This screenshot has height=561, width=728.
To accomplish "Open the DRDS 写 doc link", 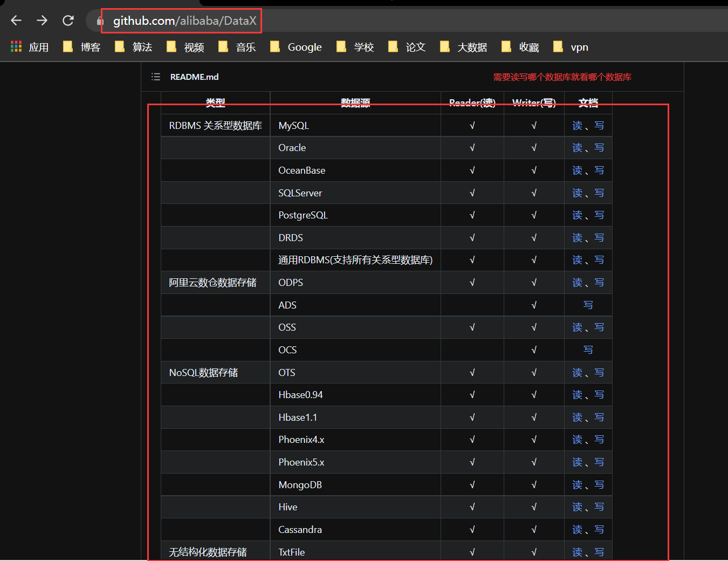I will pyautogui.click(x=599, y=238).
